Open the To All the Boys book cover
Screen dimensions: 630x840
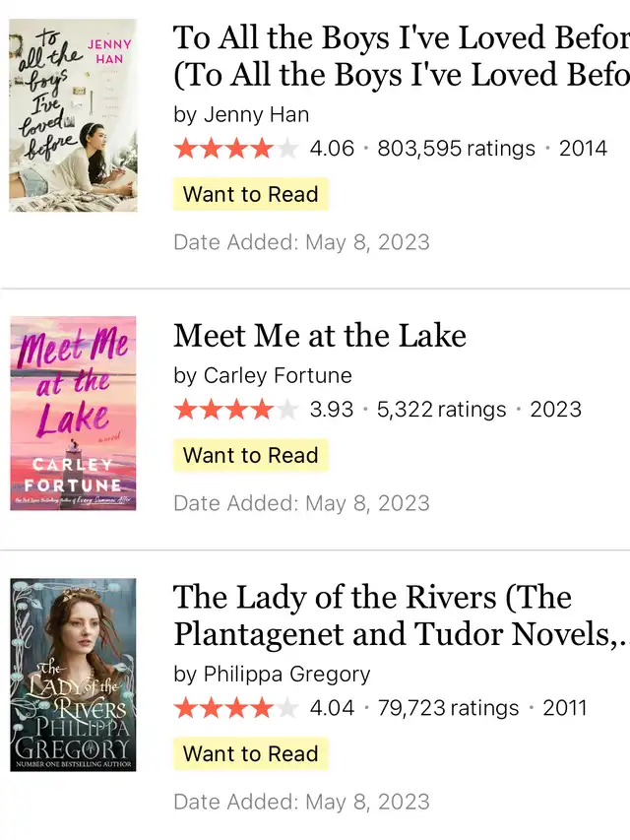click(73, 115)
